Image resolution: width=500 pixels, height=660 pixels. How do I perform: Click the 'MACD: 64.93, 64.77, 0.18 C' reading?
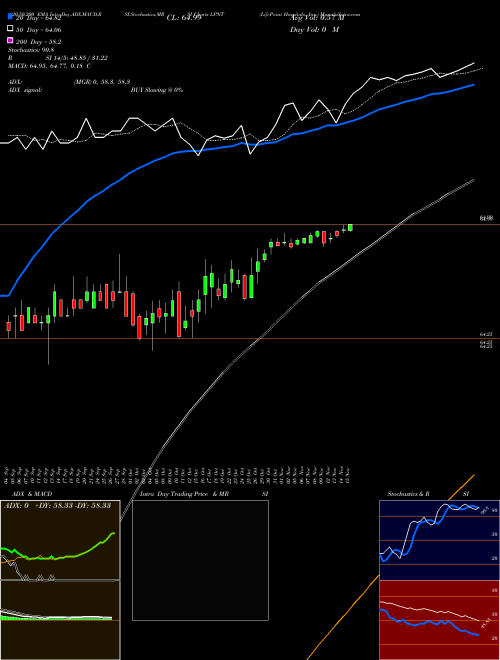coord(50,66)
